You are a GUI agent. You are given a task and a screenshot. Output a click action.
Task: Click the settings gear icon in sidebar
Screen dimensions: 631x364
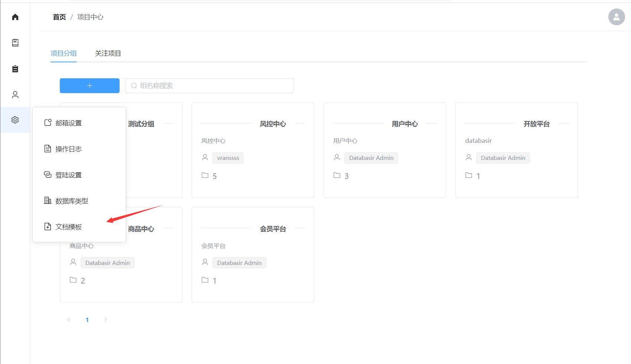coord(15,120)
